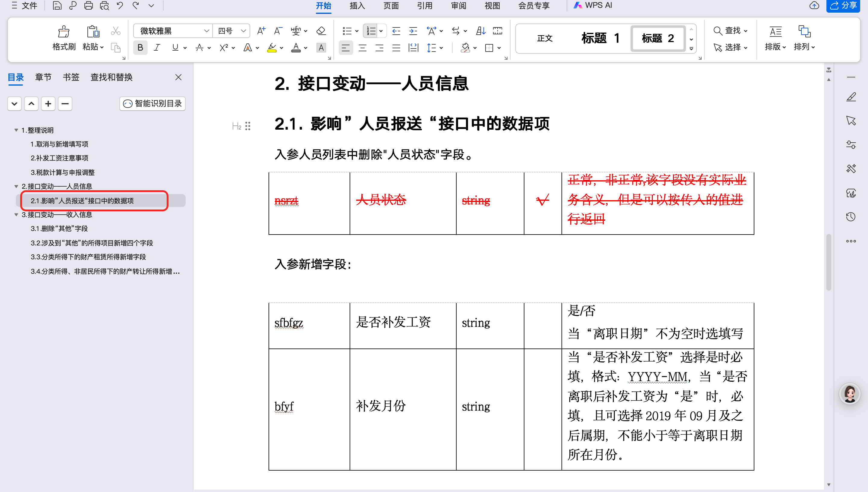Click the blue 分享 share button
Viewport: 868px width, 492px height.
843,6
